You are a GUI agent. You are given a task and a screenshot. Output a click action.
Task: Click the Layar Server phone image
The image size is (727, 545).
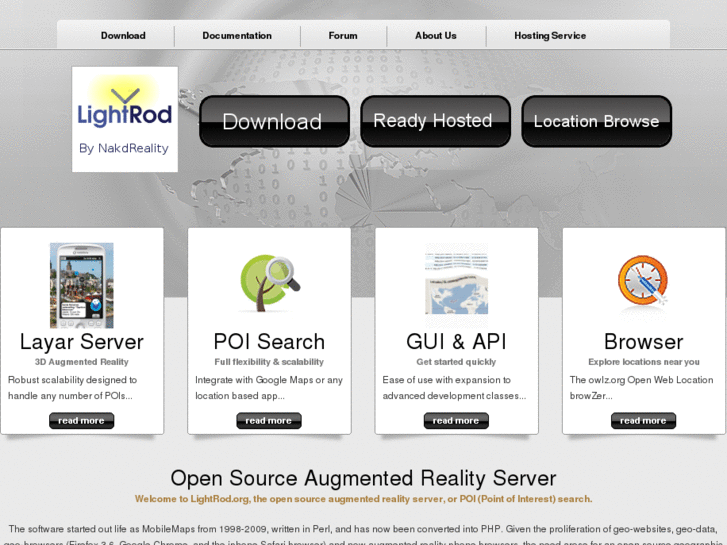[x=82, y=285]
